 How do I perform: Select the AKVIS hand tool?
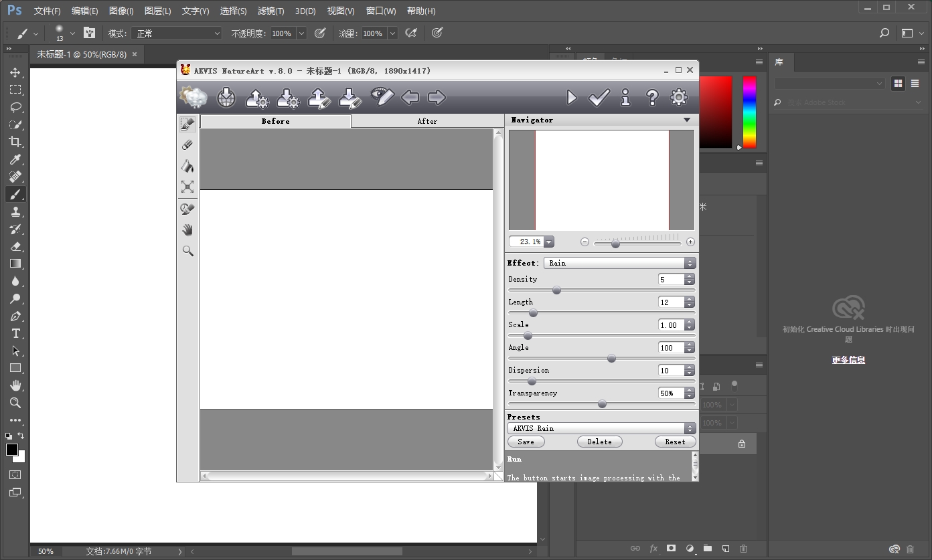point(187,230)
